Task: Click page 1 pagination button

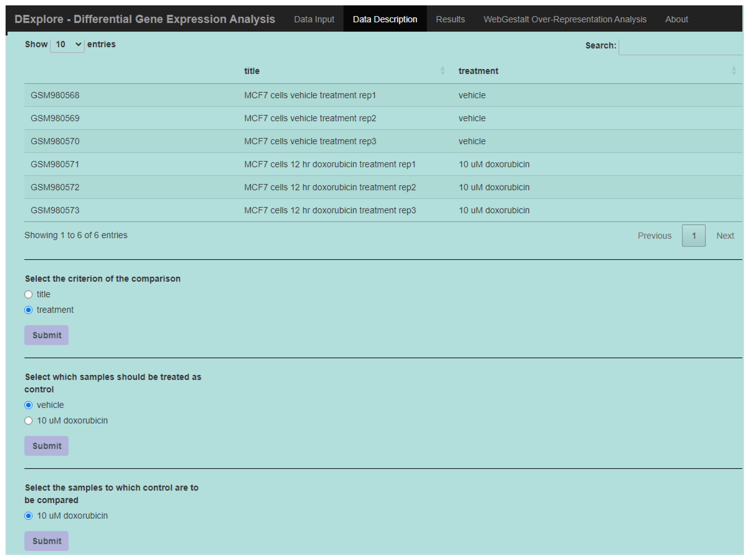Action: coord(694,236)
